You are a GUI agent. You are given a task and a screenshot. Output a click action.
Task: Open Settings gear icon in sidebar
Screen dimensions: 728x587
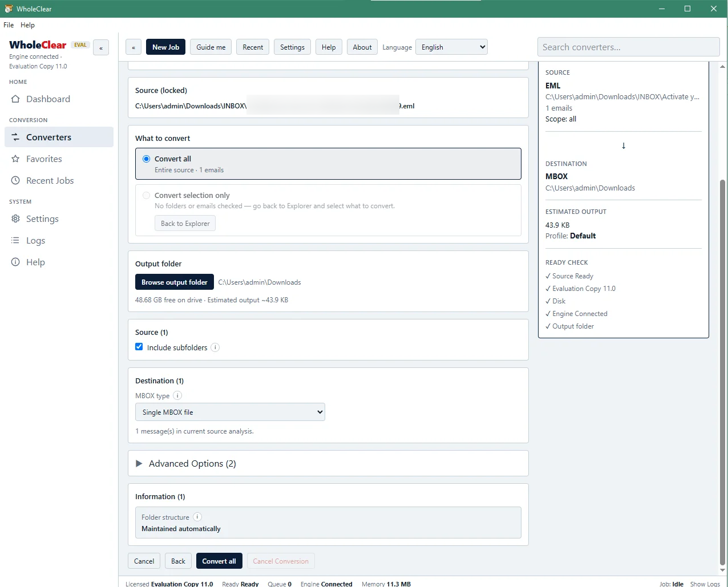click(x=15, y=219)
